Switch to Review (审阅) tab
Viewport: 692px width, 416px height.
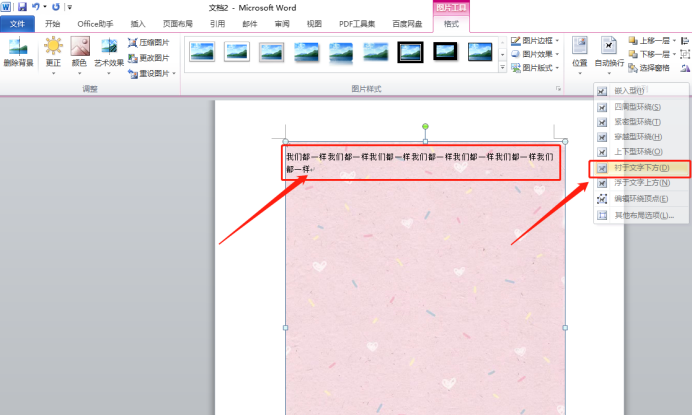(x=282, y=24)
